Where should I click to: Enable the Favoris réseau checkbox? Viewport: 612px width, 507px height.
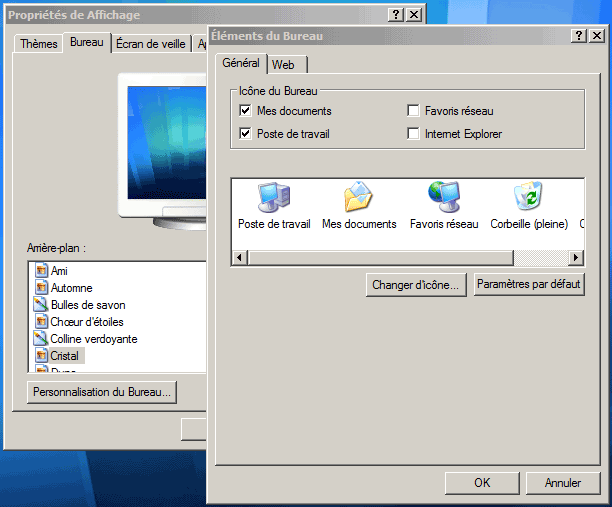click(413, 110)
